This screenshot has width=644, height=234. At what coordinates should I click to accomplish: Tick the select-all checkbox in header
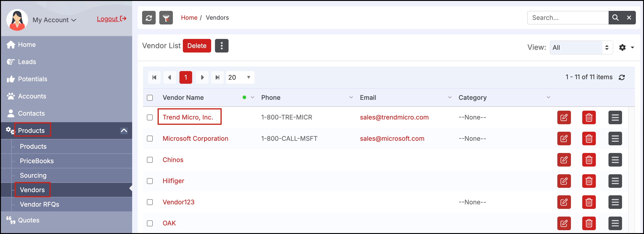coord(150,98)
